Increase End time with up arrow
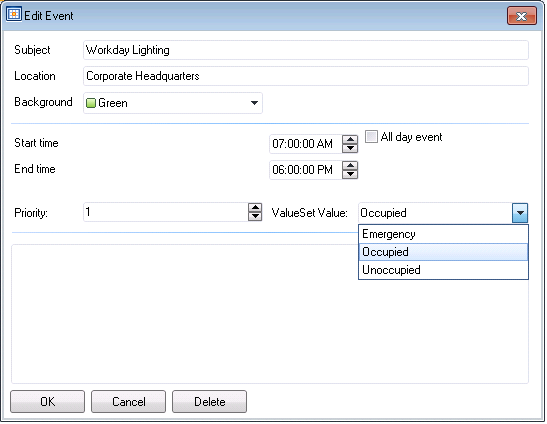This screenshot has height=424, width=547. pos(350,166)
